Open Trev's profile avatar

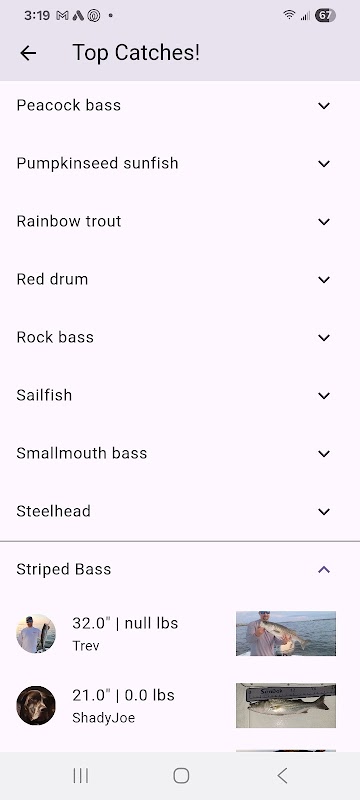36,633
